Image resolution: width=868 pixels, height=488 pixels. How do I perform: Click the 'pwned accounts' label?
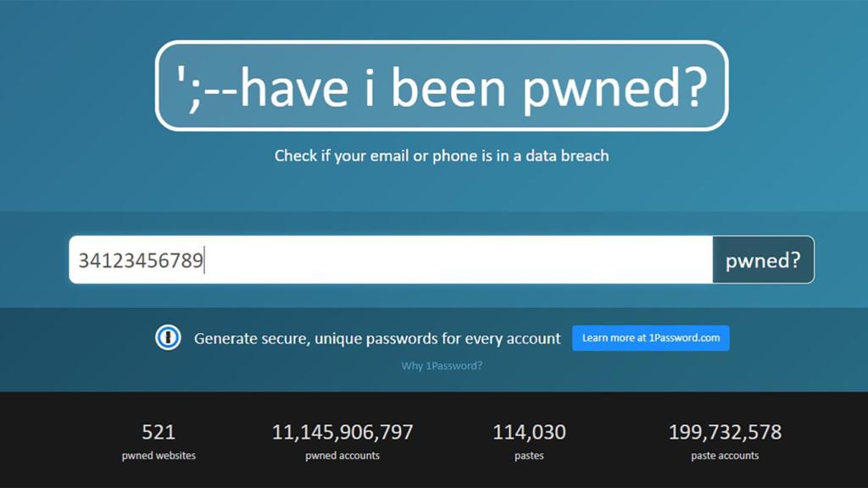click(x=342, y=456)
